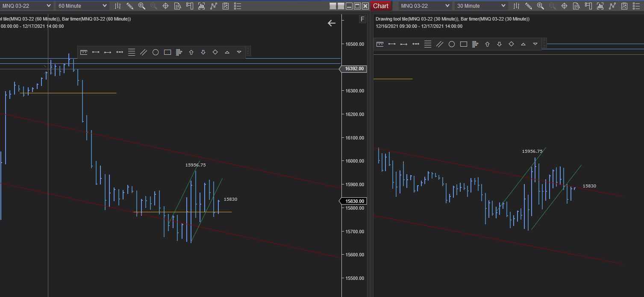
Task: Open drawing tools pencil in 60 Minute chart
Action: pyautogui.click(x=130, y=6)
